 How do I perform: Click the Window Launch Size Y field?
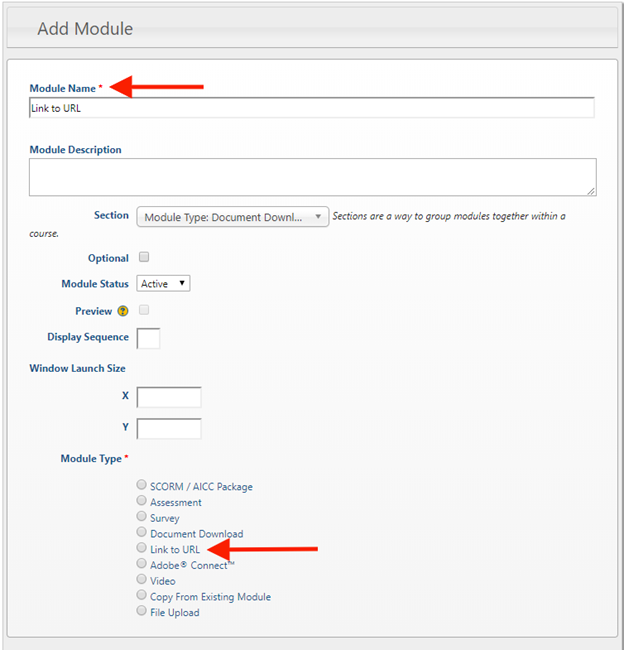[169, 429]
